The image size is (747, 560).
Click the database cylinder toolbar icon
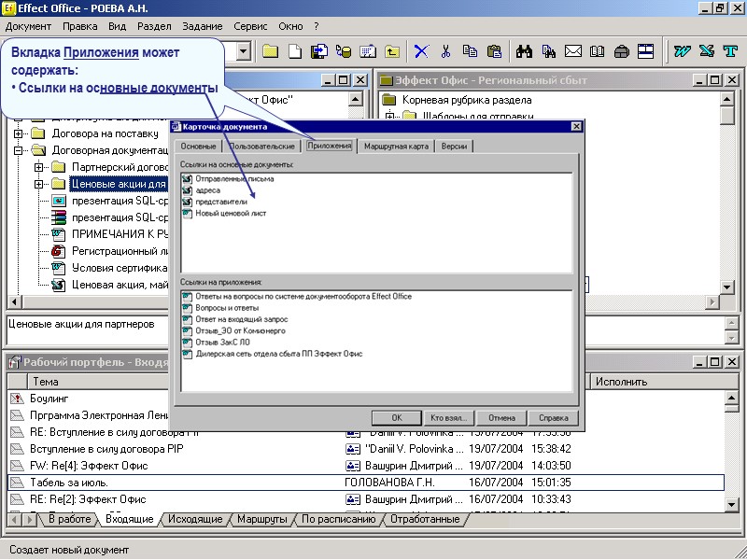tap(344, 51)
